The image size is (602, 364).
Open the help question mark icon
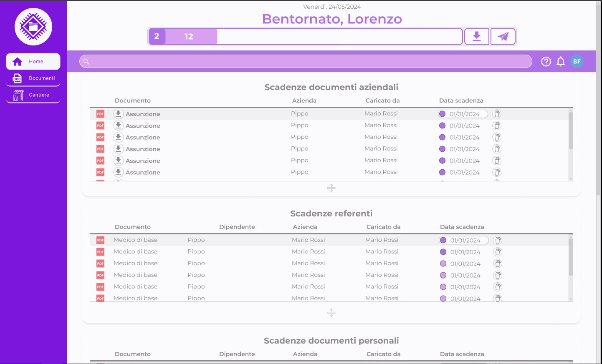546,62
